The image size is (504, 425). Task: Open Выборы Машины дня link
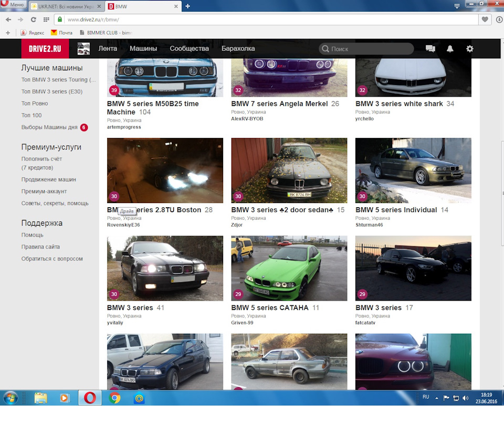tap(49, 127)
